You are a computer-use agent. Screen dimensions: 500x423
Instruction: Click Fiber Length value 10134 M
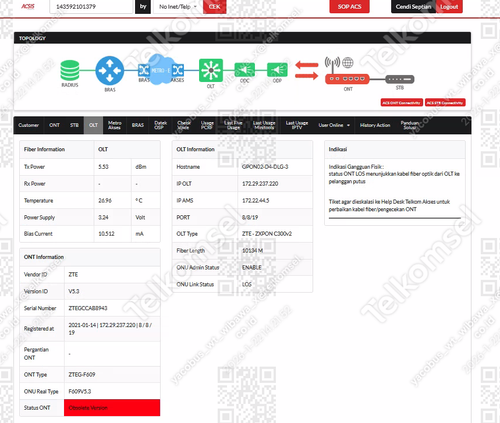(x=252, y=250)
